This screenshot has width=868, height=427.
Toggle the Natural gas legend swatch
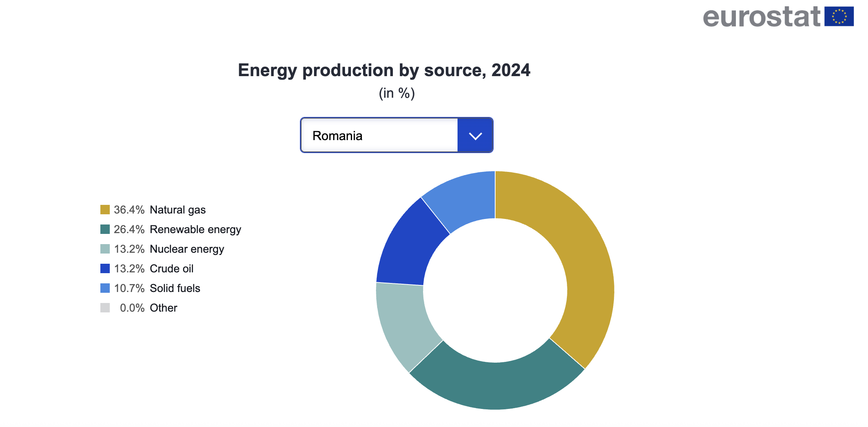[105, 210]
